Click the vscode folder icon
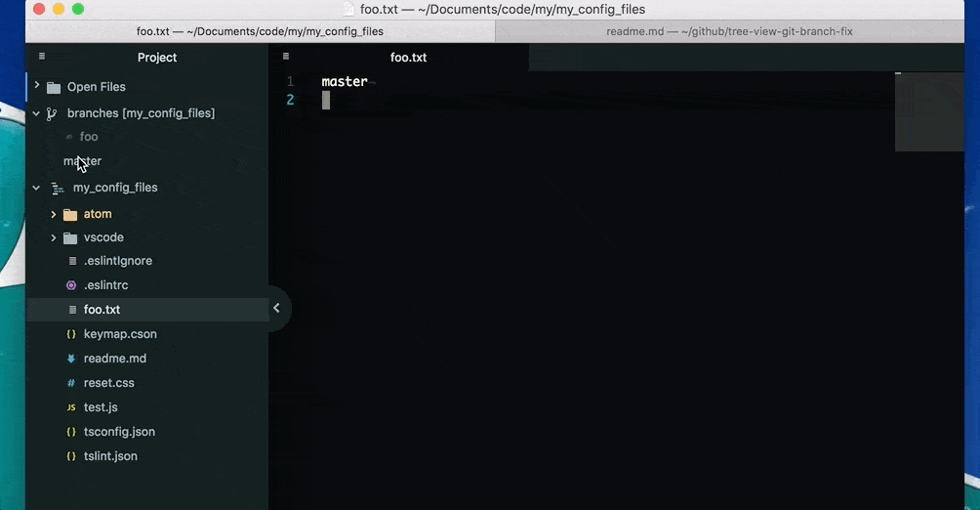This screenshot has width=980, height=510. [x=70, y=238]
